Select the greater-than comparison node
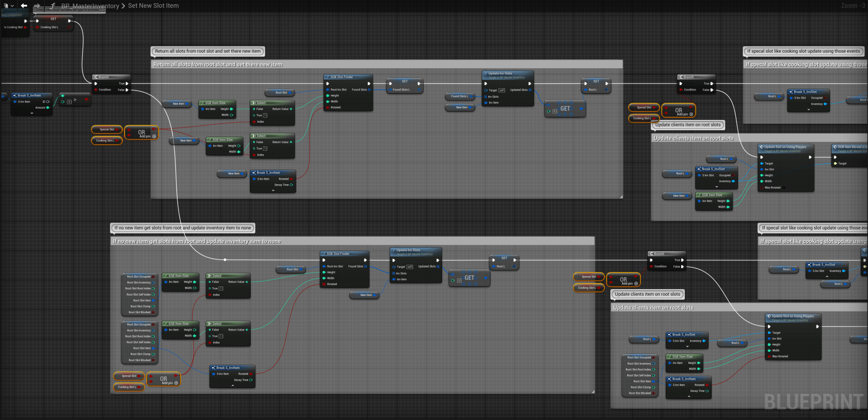Image resolution: width=868 pixels, height=420 pixels. [x=75, y=99]
